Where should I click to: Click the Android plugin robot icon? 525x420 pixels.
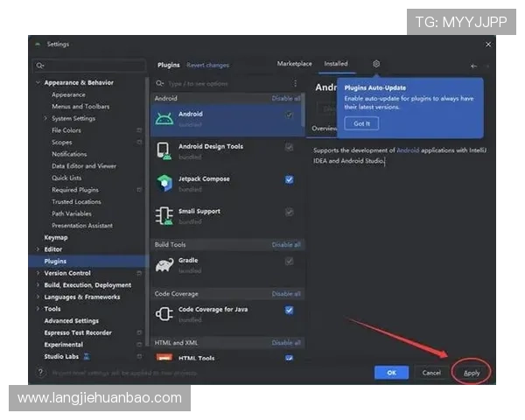pyautogui.click(x=164, y=119)
